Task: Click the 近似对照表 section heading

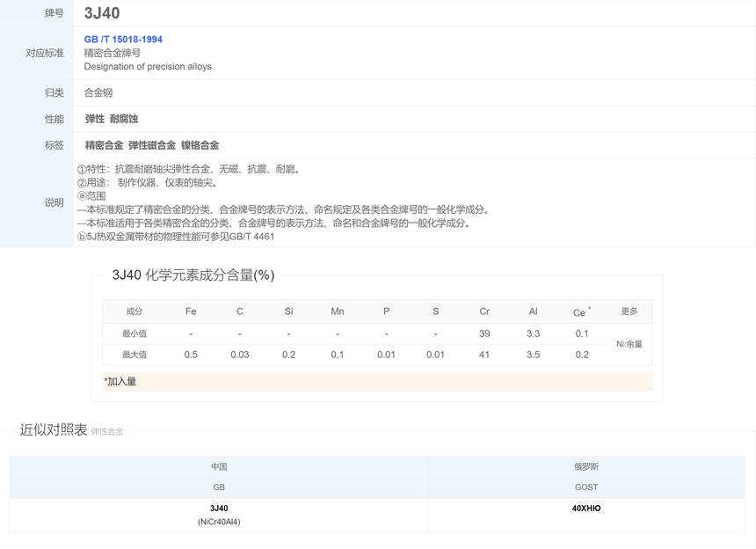Action: click(x=54, y=429)
